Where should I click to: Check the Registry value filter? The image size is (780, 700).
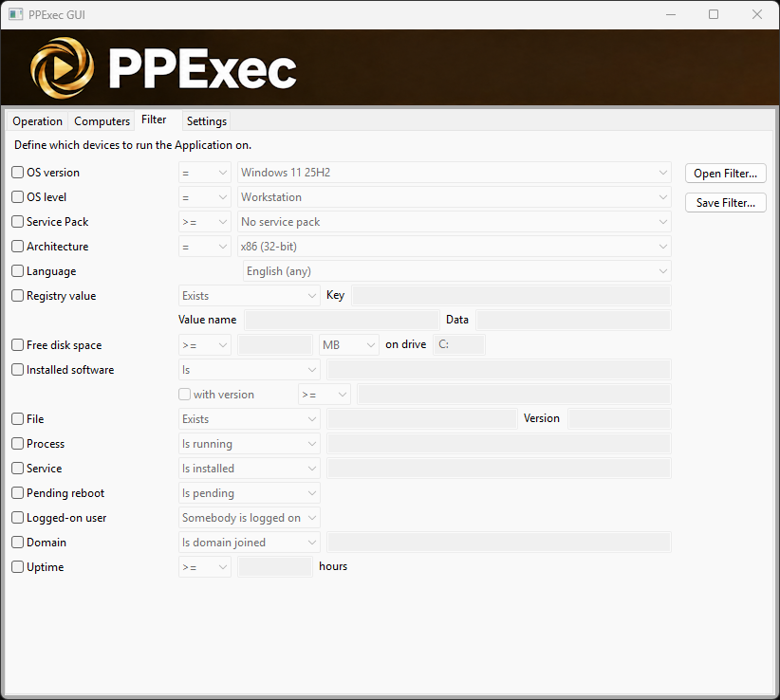point(17,295)
